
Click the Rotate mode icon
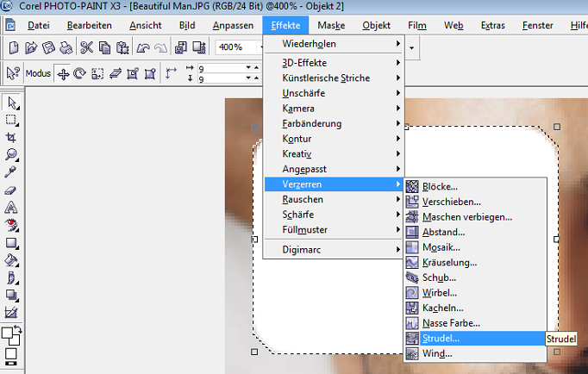(79, 73)
